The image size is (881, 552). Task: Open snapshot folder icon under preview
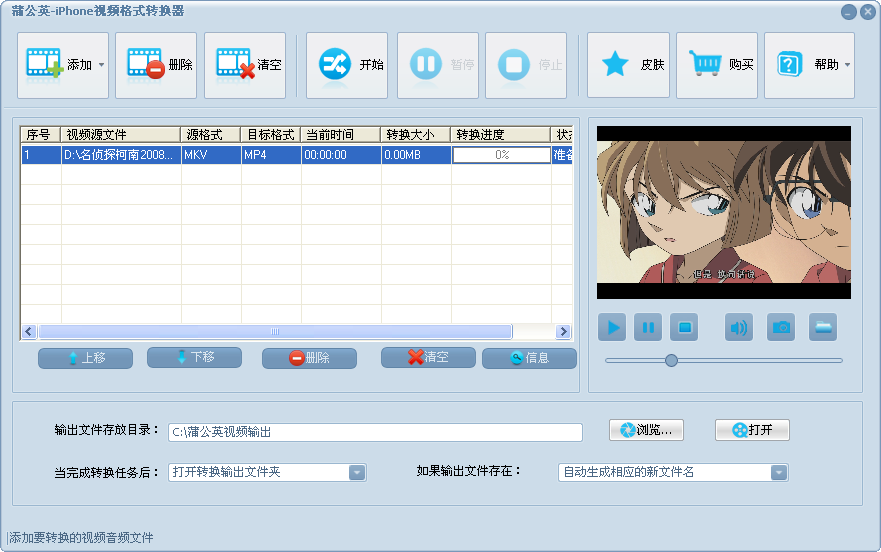coord(823,327)
